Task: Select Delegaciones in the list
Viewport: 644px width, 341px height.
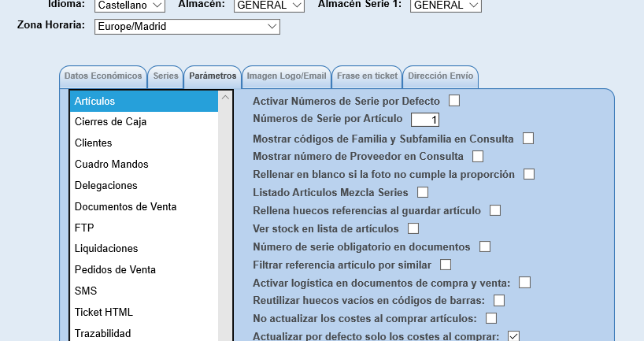Action: [x=144, y=186]
